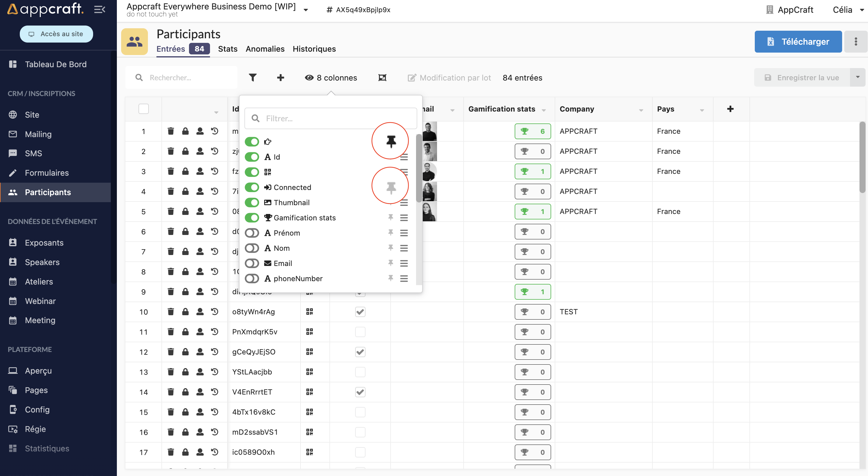The image size is (868, 476).
Task: Click the Accès au site button
Action: click(x=56, y=34)
